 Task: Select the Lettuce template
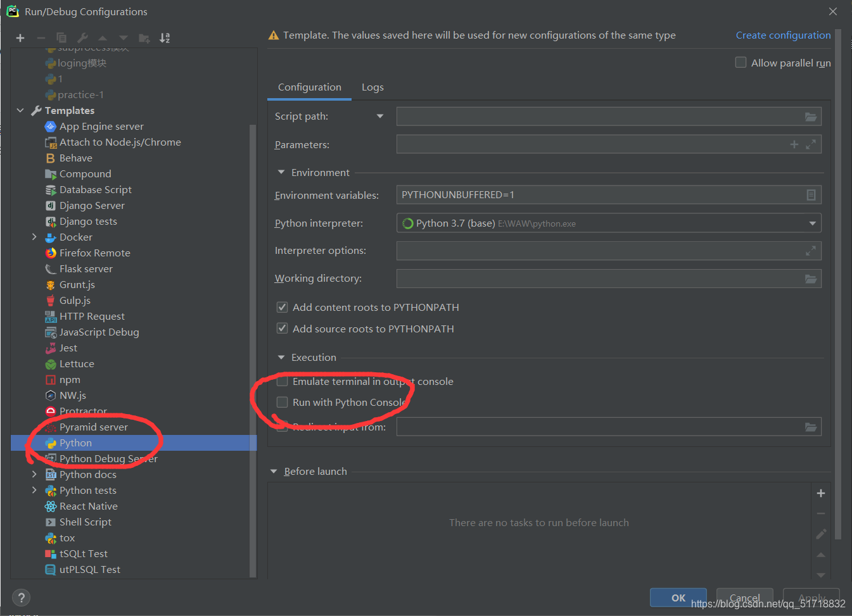[x=76, y=364]
